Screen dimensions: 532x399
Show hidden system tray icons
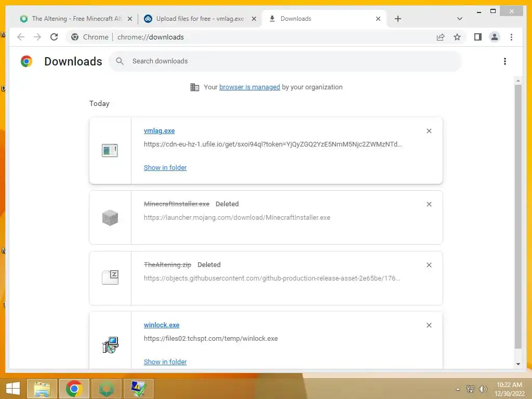(458, 389)
